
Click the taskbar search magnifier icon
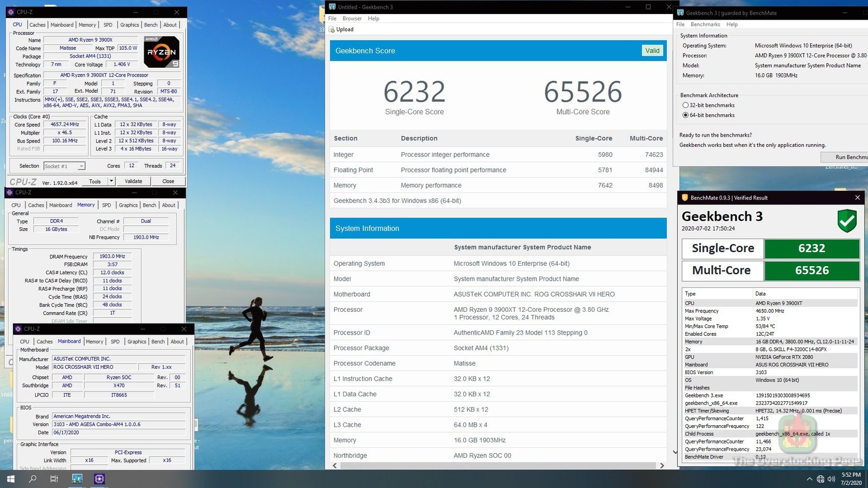click(x=33, y=479)
